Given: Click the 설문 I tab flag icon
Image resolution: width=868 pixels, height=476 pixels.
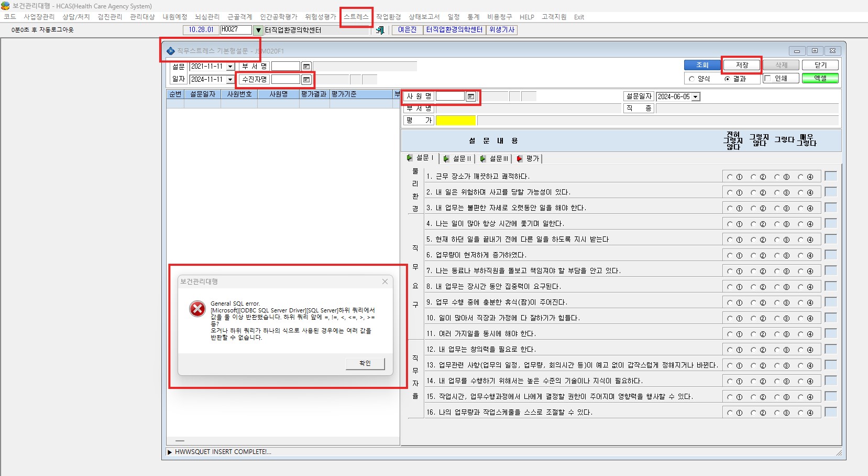Looking at the screenshot, I should [x=410, y=158].
